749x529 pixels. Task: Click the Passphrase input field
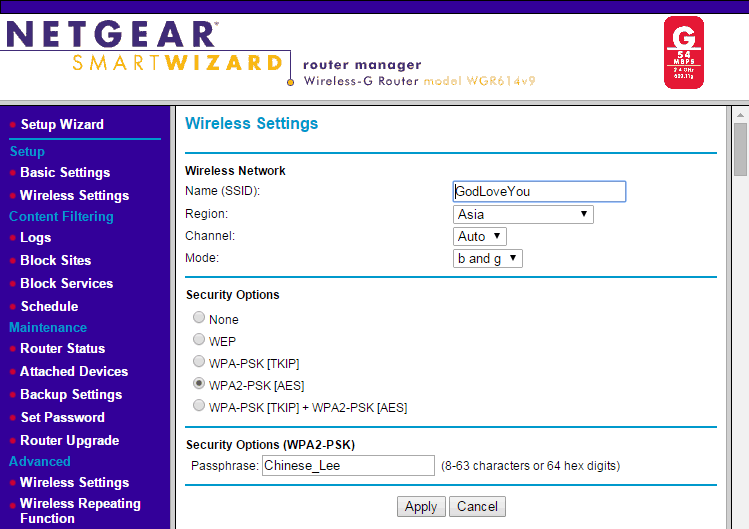[x=347, y=465]
